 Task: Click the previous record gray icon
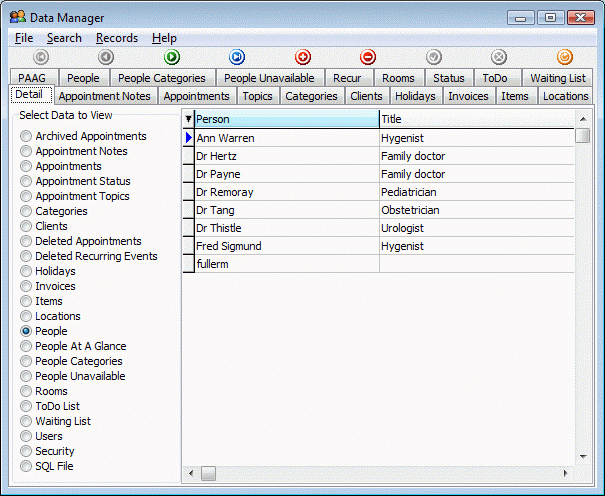point(106,57)
